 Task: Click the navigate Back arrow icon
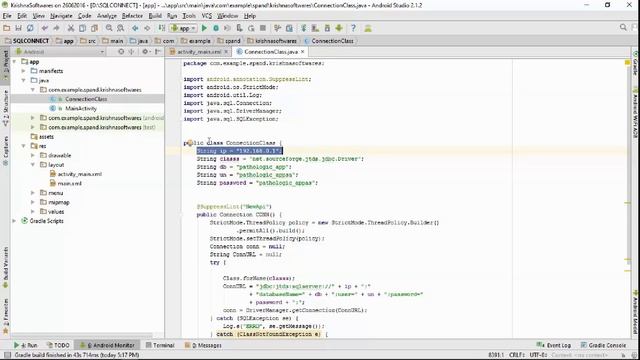click(135, 28)
